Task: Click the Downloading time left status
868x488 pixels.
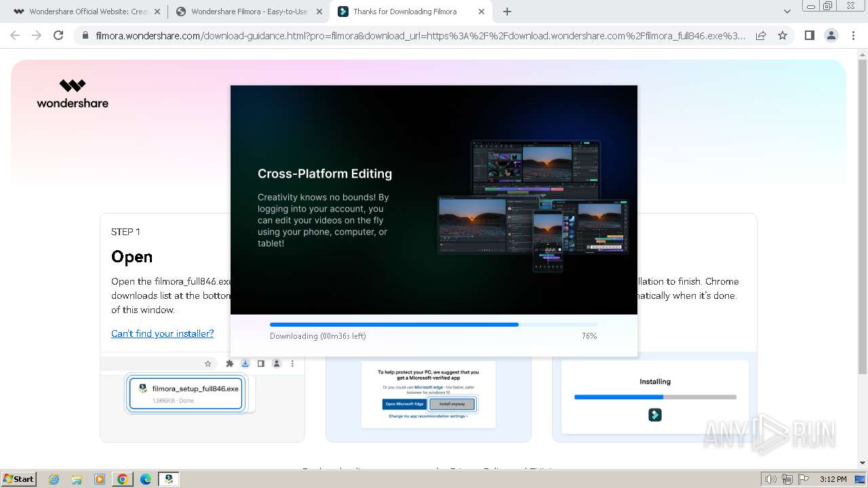Action: coord(318,336)
